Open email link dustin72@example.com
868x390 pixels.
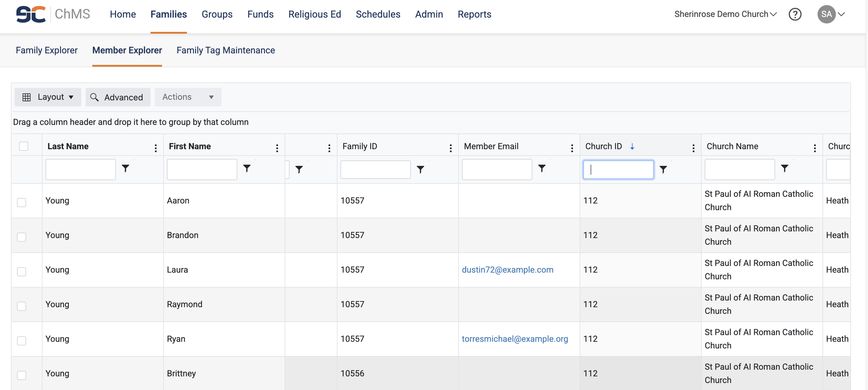(507, 270)
